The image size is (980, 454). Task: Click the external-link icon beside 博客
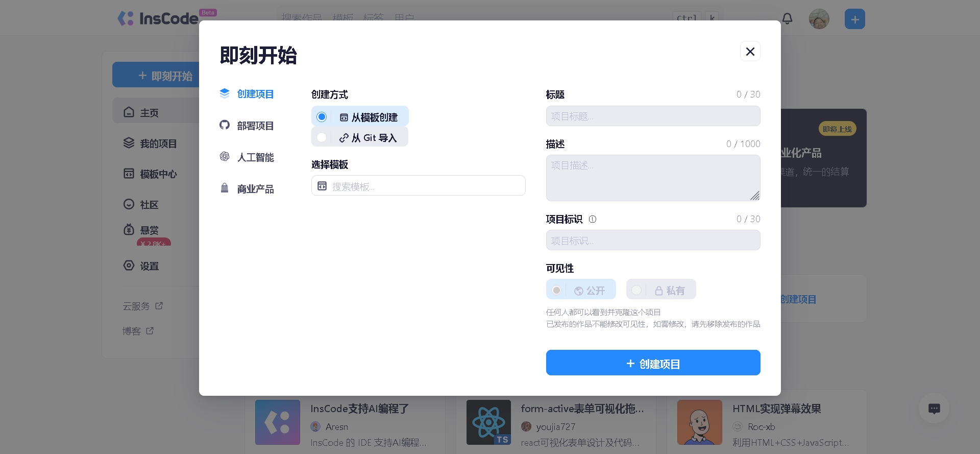[x=150, y=330]
